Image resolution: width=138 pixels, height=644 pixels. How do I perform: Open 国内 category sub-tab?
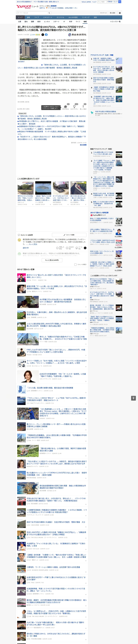[26, 21]
